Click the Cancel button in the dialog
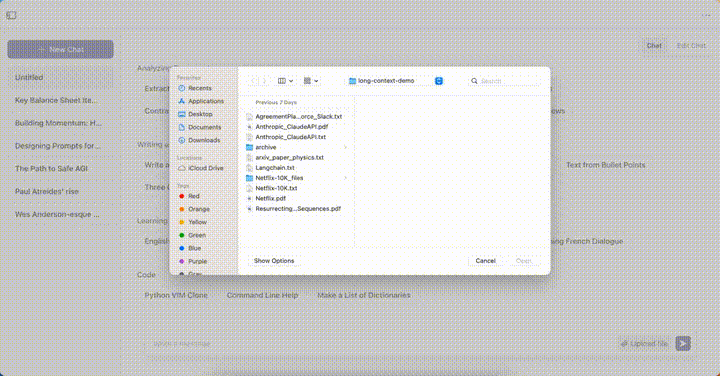 pyautogui.click(x=485, y=261)
